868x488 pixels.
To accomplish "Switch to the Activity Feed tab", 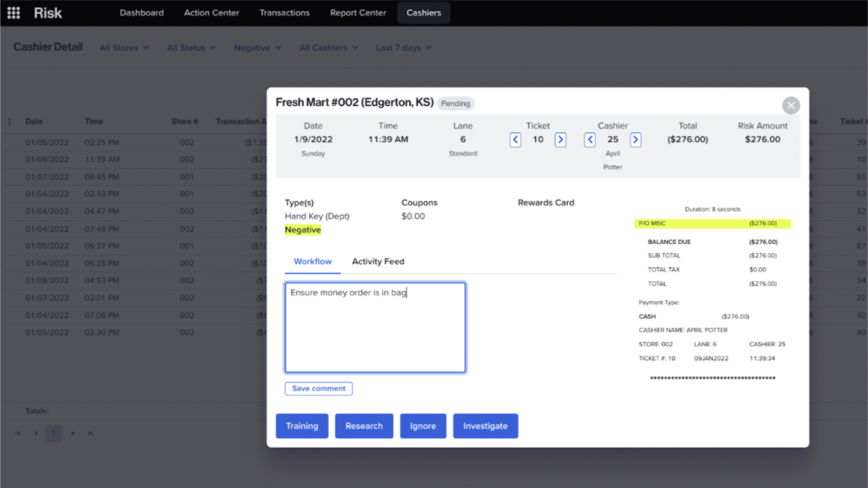I will pyautogui.click(x=378, y=262).
